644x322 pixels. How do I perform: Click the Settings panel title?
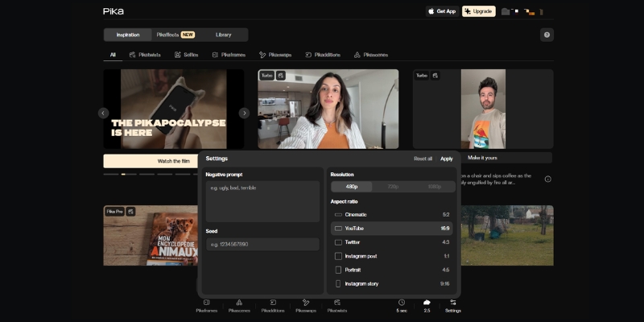click(x=217, y=159)
